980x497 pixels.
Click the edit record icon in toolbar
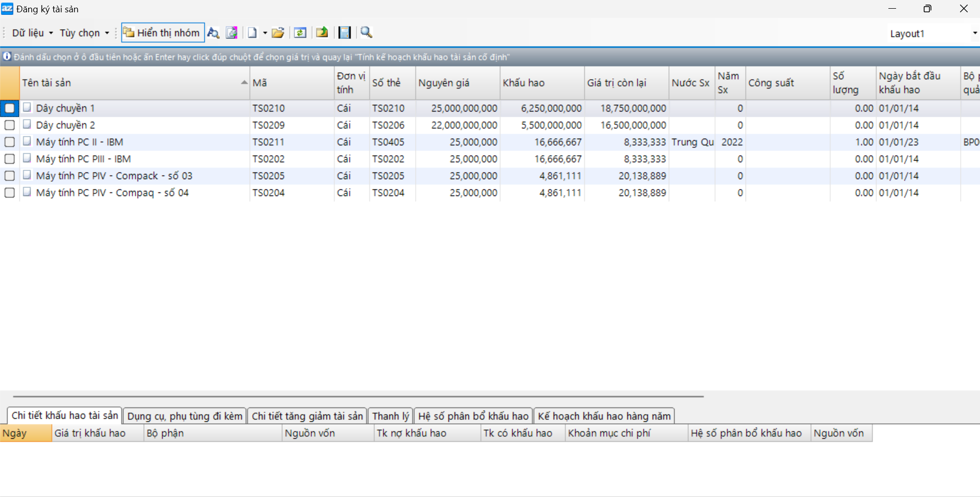232,33
